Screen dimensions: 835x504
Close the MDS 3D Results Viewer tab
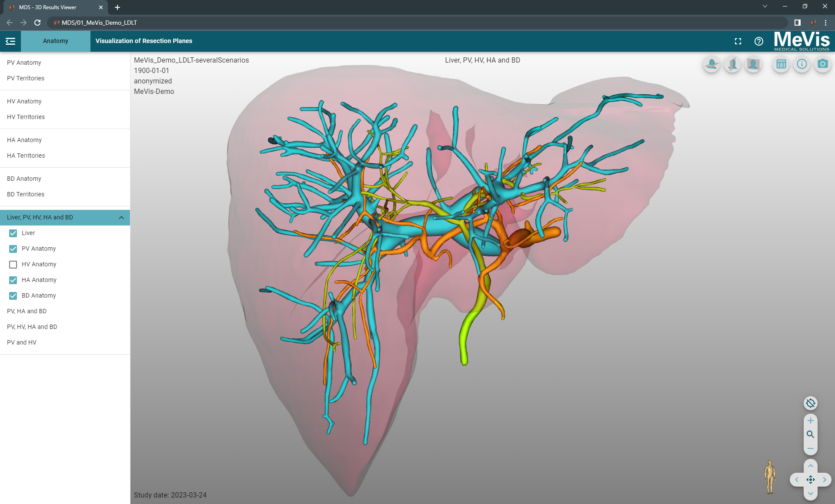tap(101, 7)
